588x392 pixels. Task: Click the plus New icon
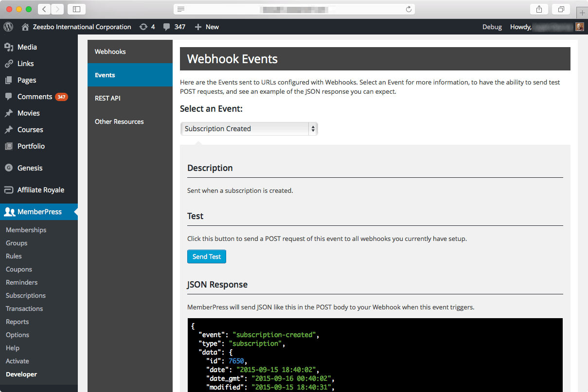click(198, 27)
